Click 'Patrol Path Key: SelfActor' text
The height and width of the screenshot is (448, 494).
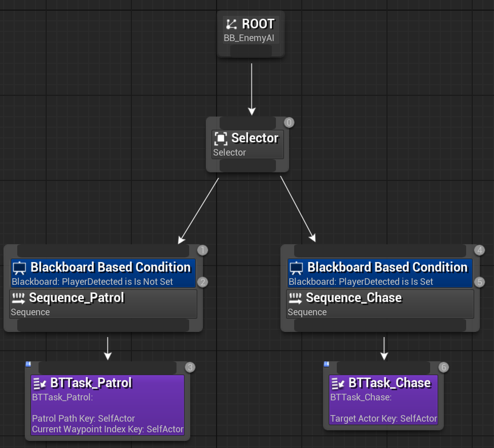click(84, 419)
